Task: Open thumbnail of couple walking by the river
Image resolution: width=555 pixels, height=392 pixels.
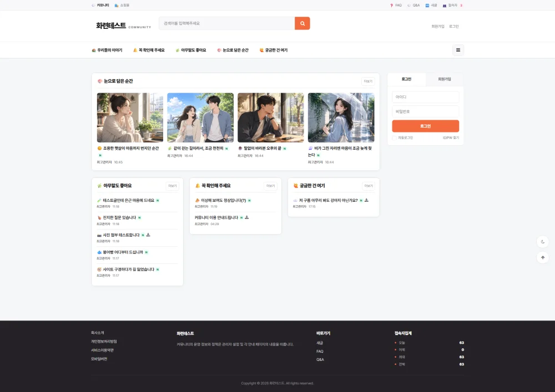Action: pos(200,118)
